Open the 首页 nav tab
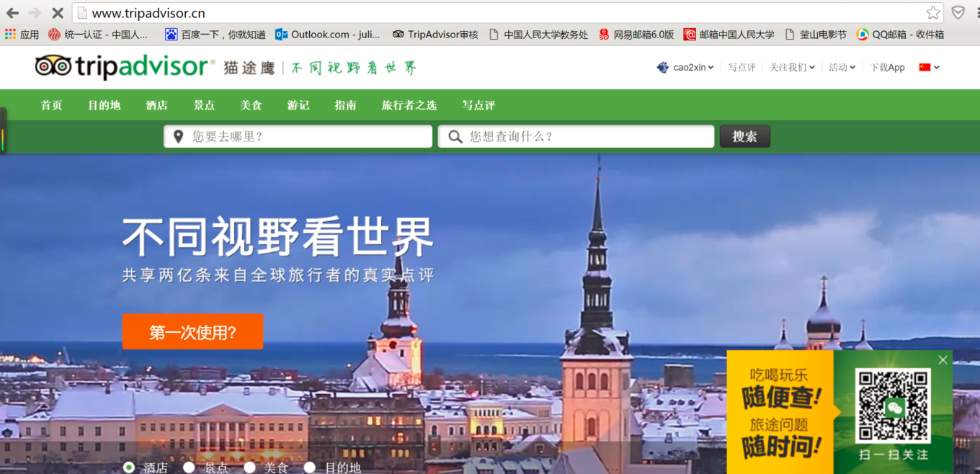Viewport: 980px width, 474px height. [51, 105]
